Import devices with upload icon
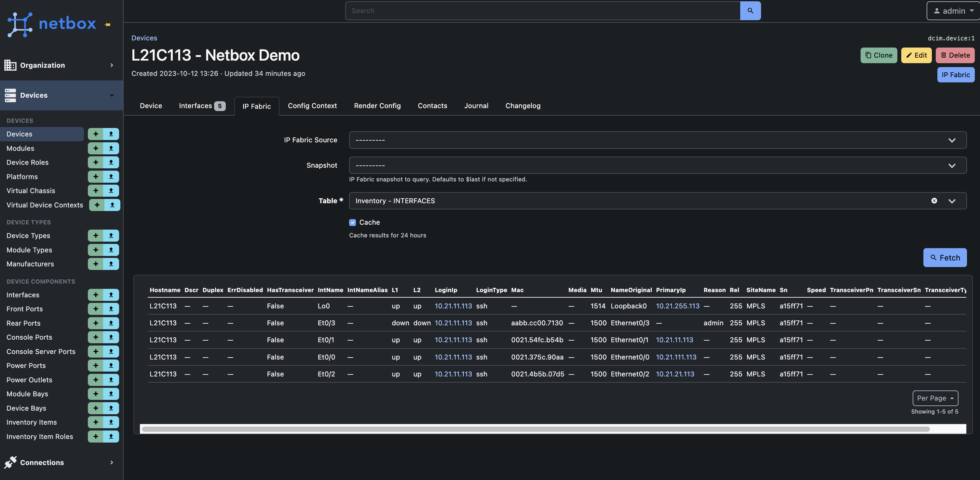This screenshot has width=980, height=480. (x=111, y=134)
